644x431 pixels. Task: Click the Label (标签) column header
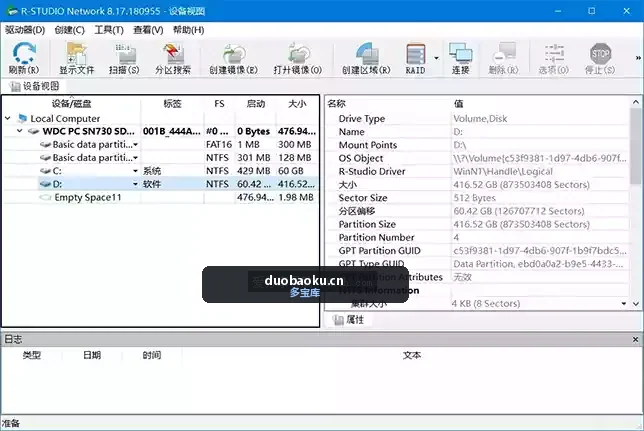(x=172, y=104)
